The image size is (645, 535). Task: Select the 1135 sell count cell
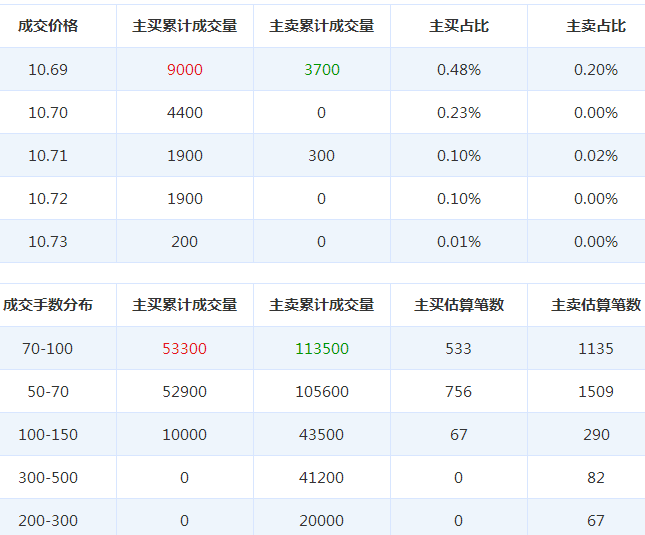(596, 349)
